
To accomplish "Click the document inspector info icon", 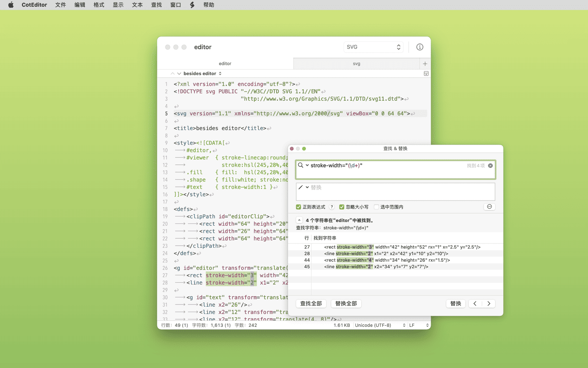I will pos(419,47).
